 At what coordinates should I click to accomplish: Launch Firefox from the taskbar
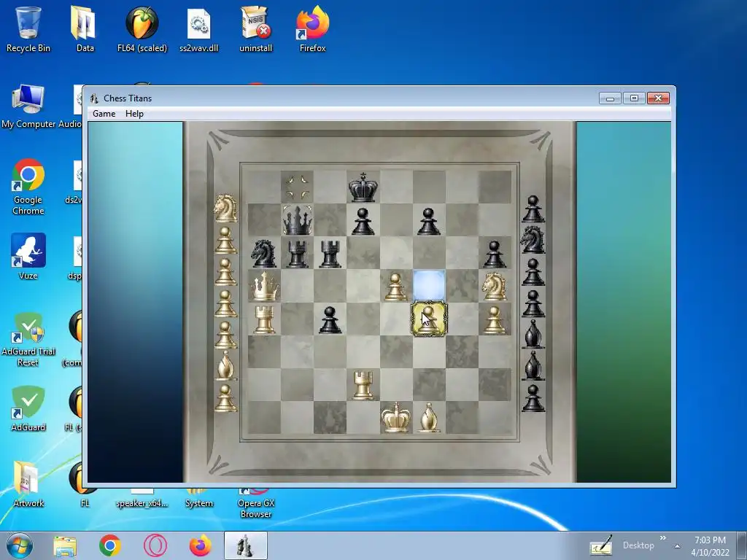tap(200, 545)
